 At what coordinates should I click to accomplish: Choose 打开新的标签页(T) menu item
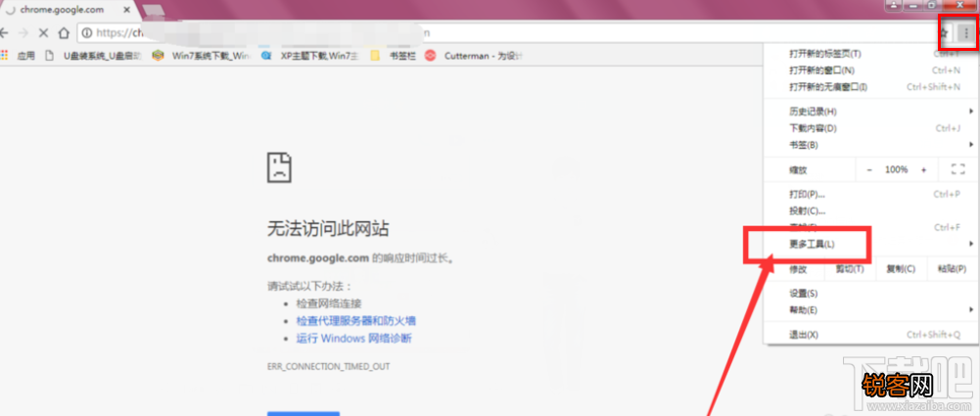point(869,54)
